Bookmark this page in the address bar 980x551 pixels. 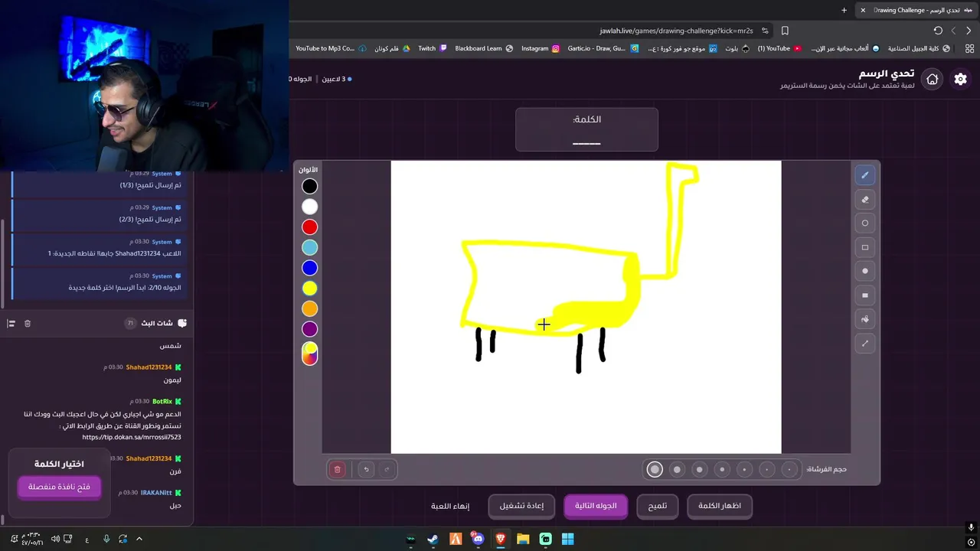[785, 31]
